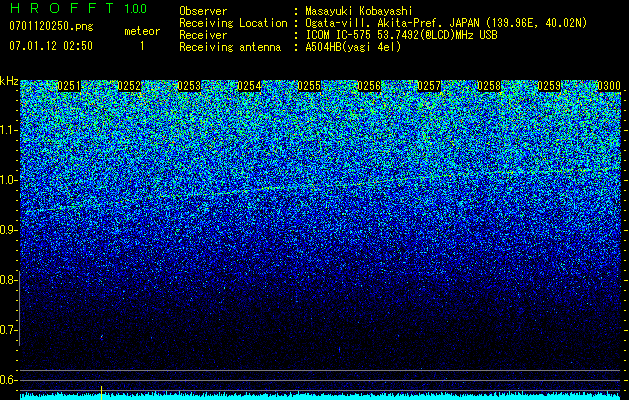Viewport: 629px width, 400px height.
Task: Click the Receiver label
Action: click(x=203, y=35)
